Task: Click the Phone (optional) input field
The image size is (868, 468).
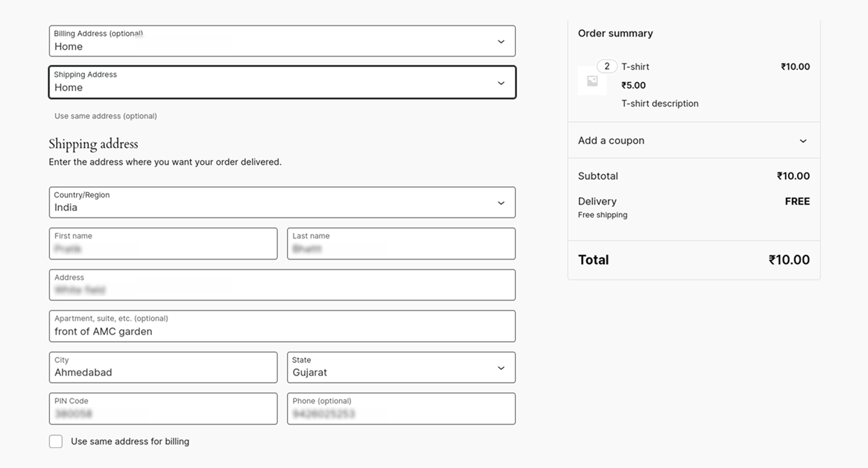Action: (x=401, y=408)
